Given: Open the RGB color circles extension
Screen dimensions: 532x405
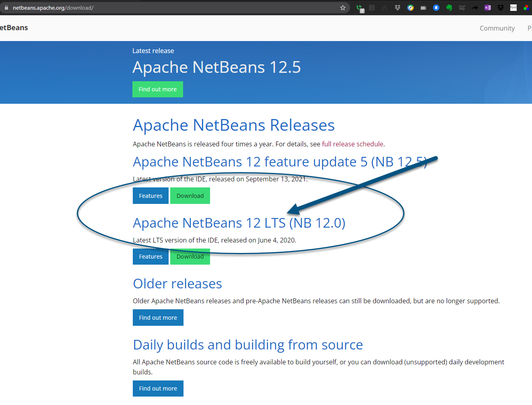Looking at the screenshot, I should pyautogui.click(x=526, y=8).
